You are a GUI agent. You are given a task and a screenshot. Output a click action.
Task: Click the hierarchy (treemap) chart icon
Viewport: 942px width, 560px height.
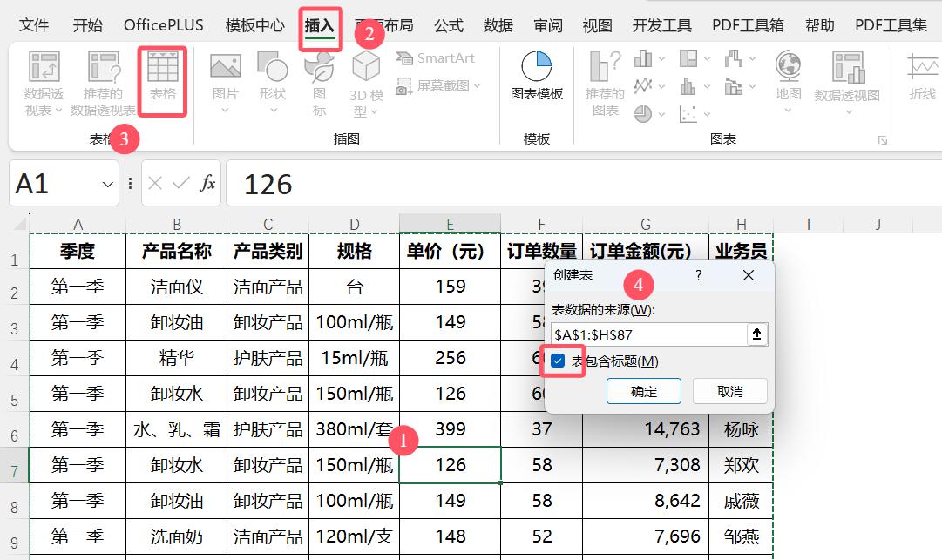[x=688, y=59]
